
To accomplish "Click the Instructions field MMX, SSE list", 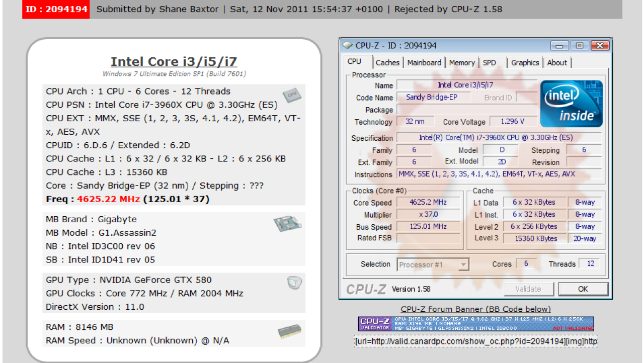I will point(499,174).
